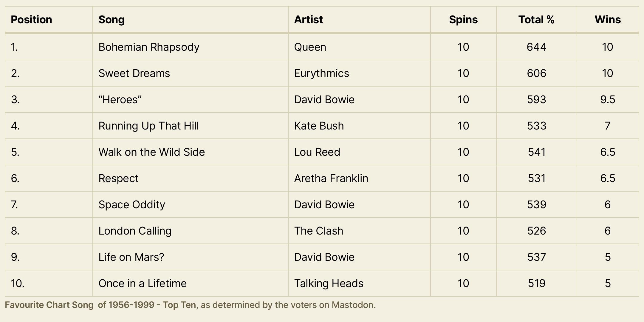Click the Song column header
The height and width of the screenshot is (322, 644).
[x=112, y=20]
